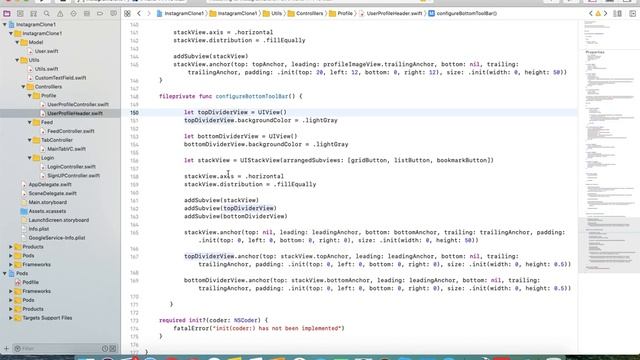Open AppDelegate.swift
640x360 pixels.
(46, 184)
